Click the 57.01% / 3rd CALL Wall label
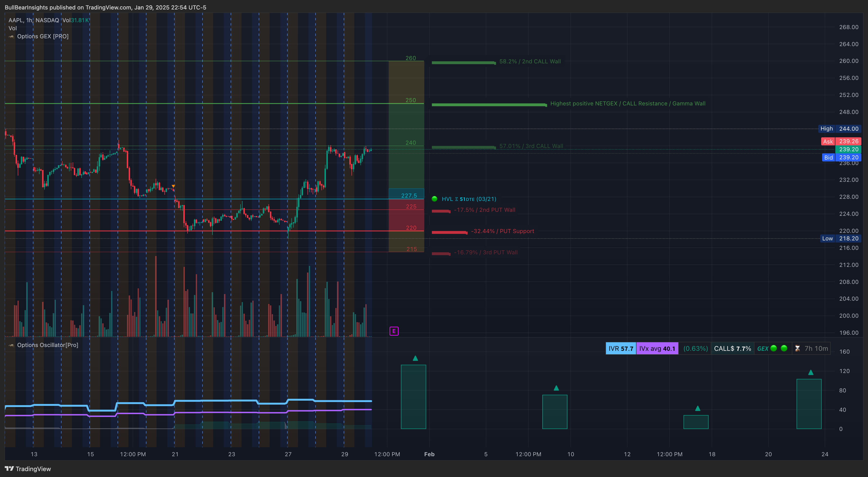Image resolution: width=868 pixels, height=477 pixels. click(531, 146)
